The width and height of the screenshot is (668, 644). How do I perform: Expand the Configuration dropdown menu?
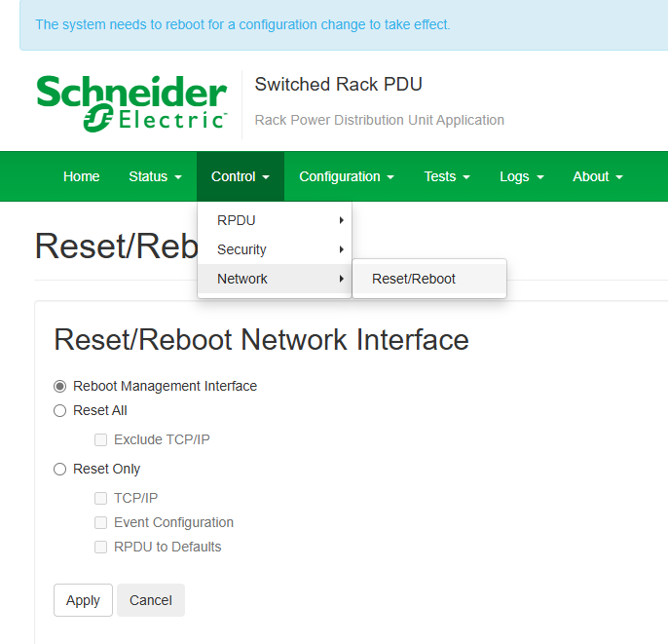(x=346, y=176)
